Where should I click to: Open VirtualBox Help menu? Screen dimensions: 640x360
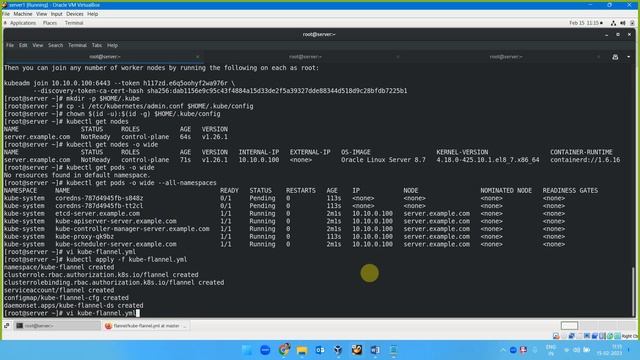coord(93,14)
